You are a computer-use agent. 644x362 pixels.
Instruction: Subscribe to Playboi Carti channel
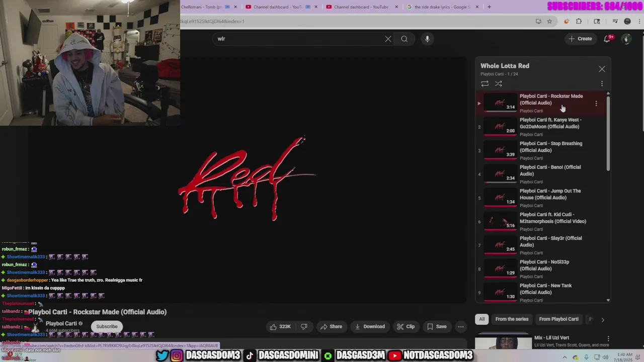coord(107,326)
